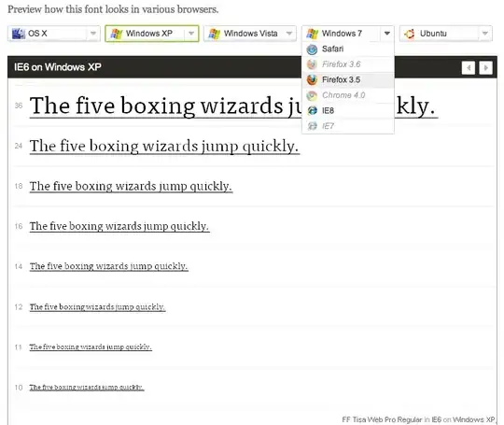Screen dimensions: 504x425
Task: Click the IE8 browser icon
Action: point(312,110)
